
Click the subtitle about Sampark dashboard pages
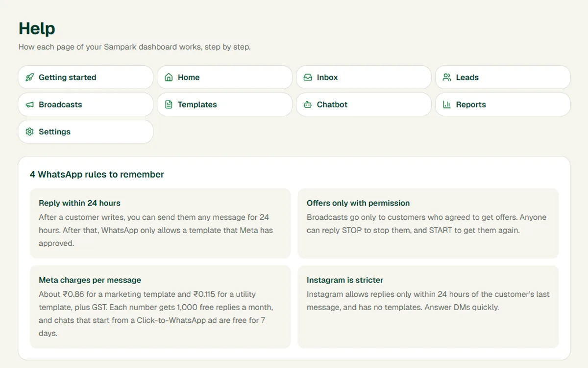coord(134,47)
